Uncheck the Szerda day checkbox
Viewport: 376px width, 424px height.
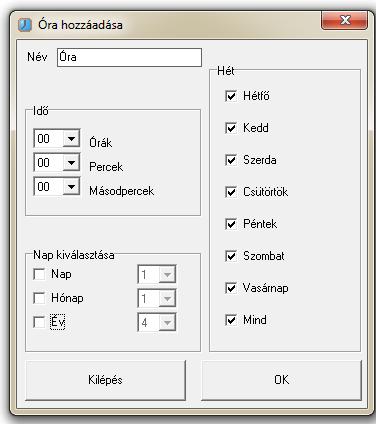[x=231, y=160]
